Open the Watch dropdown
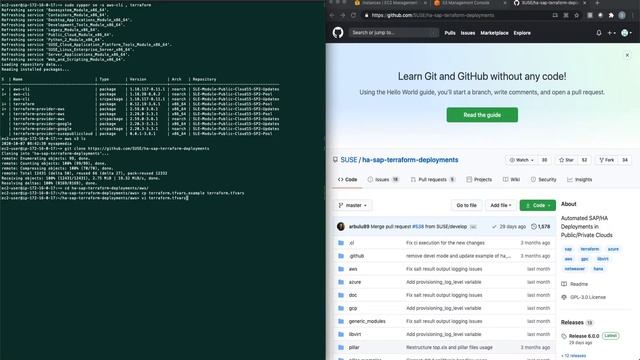The width and height of the screenshot is (640, 360). pyautogui.click(x=522, y=160)
